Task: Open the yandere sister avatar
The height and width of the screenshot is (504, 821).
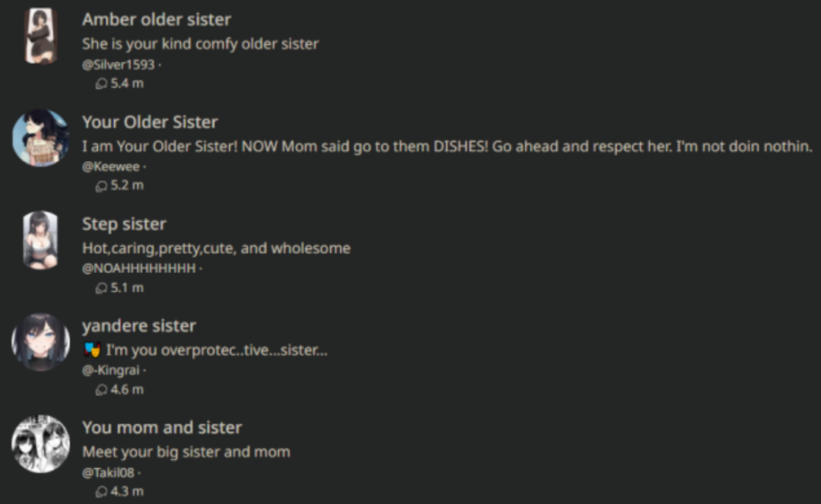Action: pyautogui.click(x=40, y=341)
